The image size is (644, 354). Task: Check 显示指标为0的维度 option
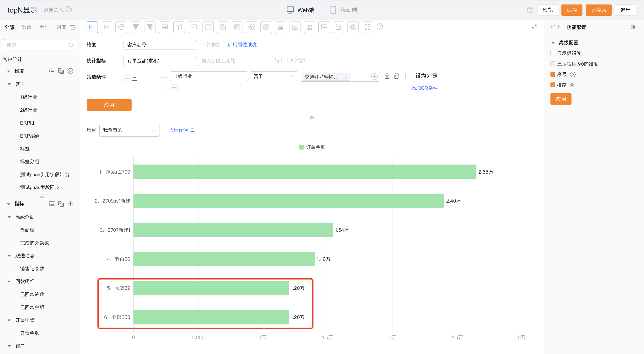[x=553, y=64]
